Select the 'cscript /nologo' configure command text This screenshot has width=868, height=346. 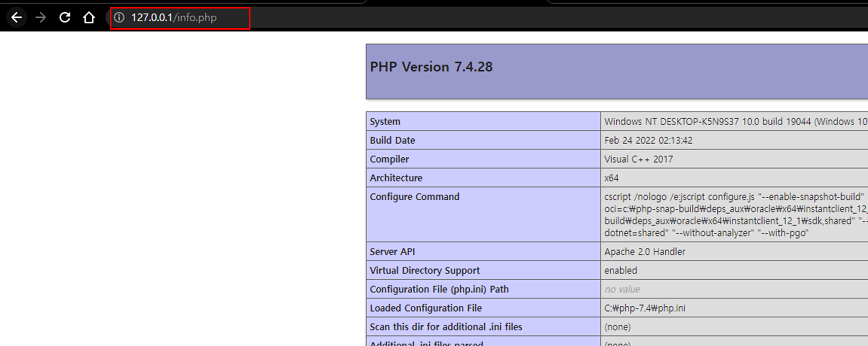pos(735,215)
